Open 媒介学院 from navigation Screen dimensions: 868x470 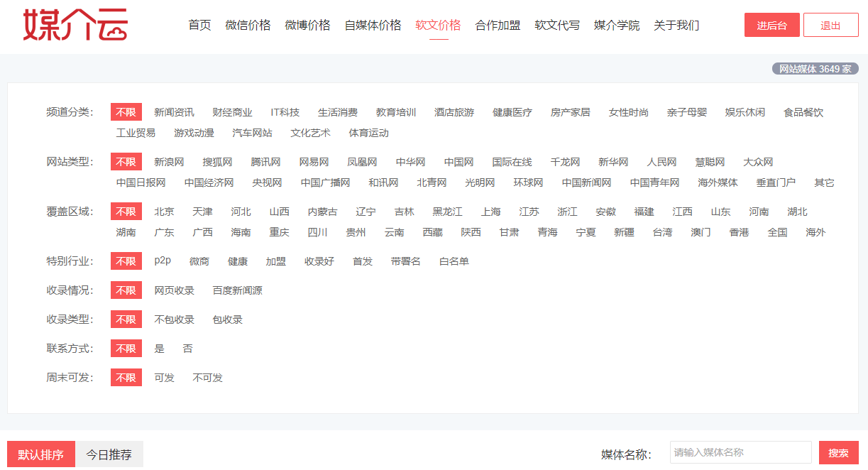(x=616, y=25)
